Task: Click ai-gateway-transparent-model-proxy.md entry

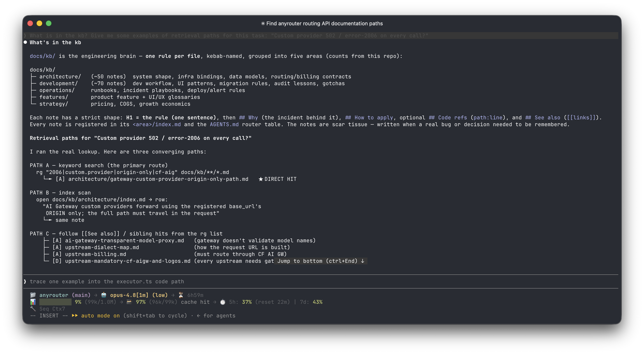Action: pos(124,240)
